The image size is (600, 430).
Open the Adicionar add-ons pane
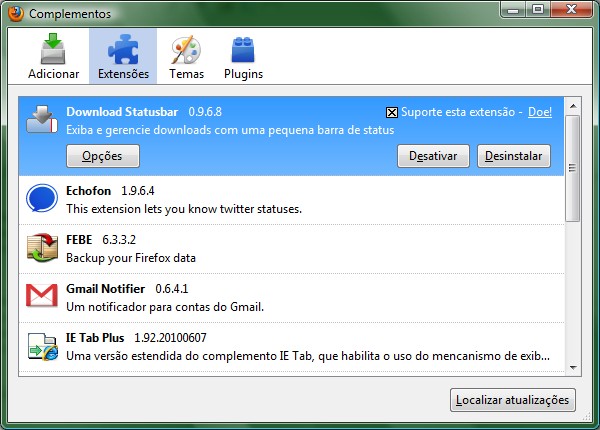53,56
